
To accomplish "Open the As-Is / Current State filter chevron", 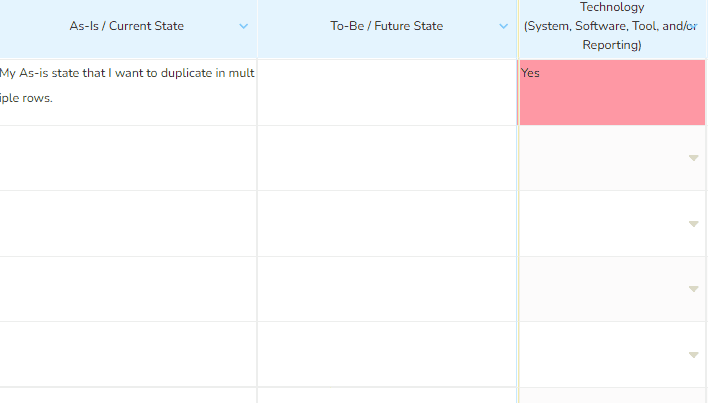I will click(x=243, y=26).
